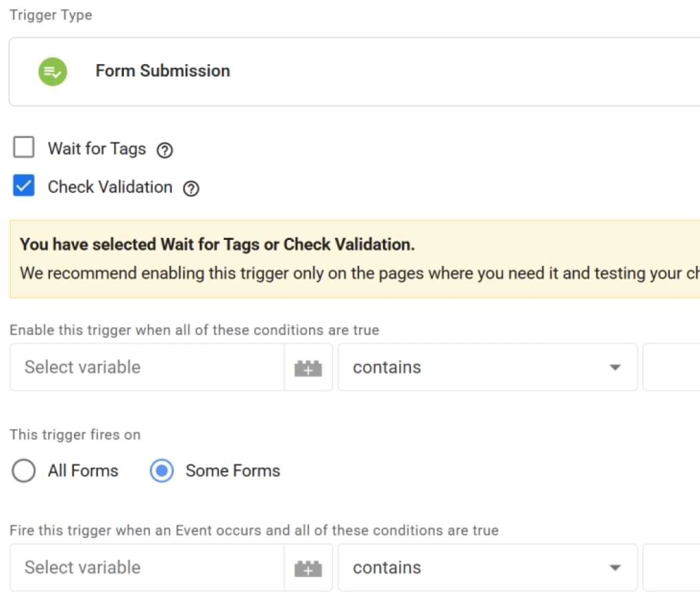The height and width of the screenshot is (603, 700).
Task: Click the green Form Submission trigger icon
Action: coord(53,71)
